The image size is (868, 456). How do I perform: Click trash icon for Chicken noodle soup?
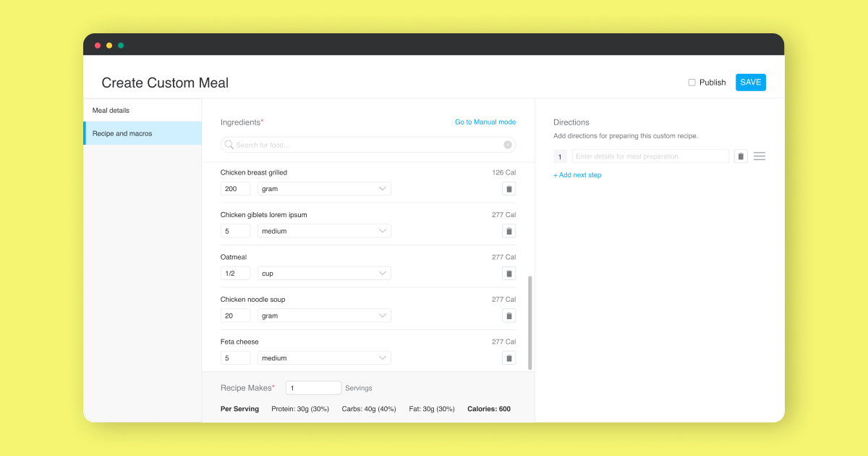coord(509,316)
